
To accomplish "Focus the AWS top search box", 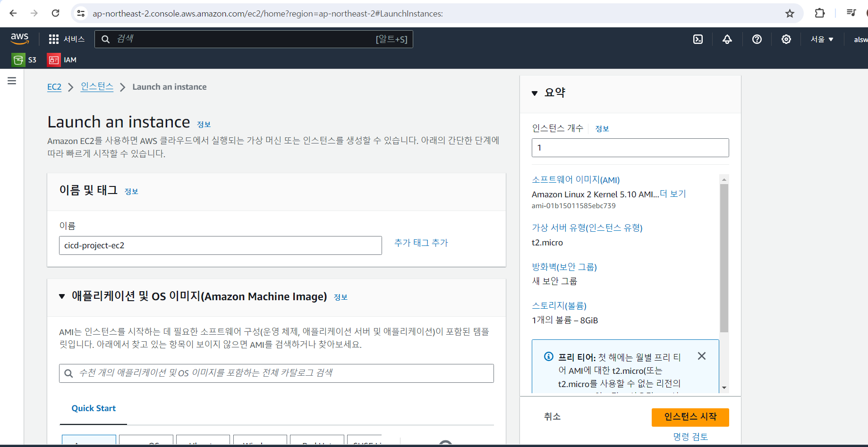I will point(254,39).
